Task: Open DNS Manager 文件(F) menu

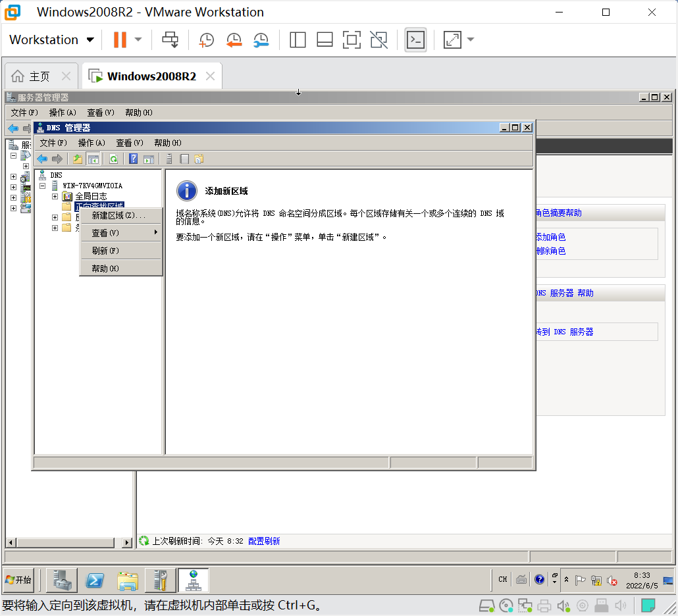Action: pos(53,143)
